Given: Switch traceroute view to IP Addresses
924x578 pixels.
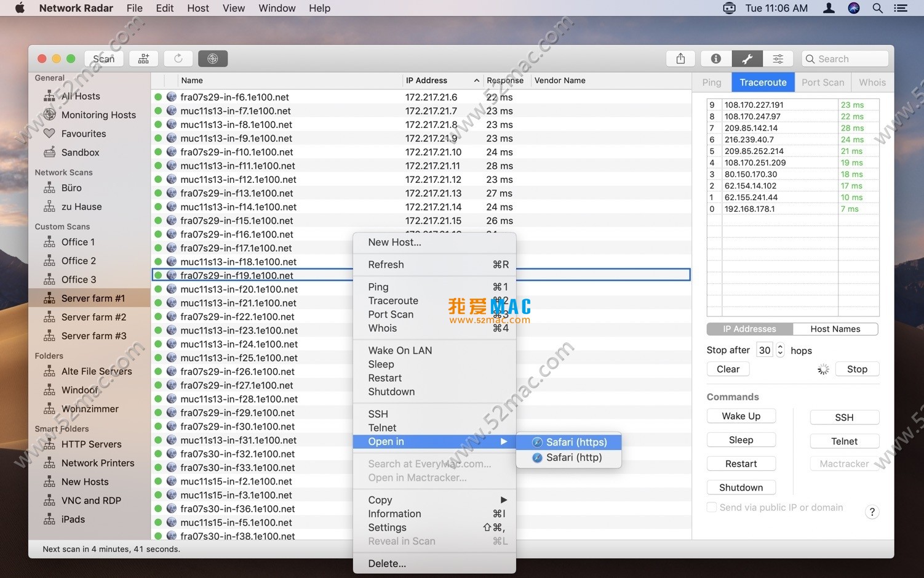Looking at the screenshot, I should (x=749, y=329).
